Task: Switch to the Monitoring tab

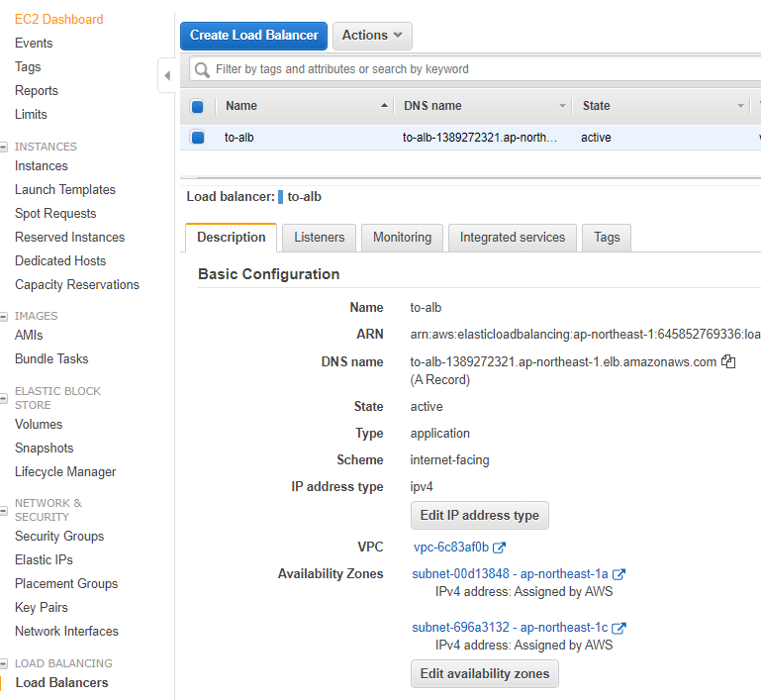Action: point(402,238)
